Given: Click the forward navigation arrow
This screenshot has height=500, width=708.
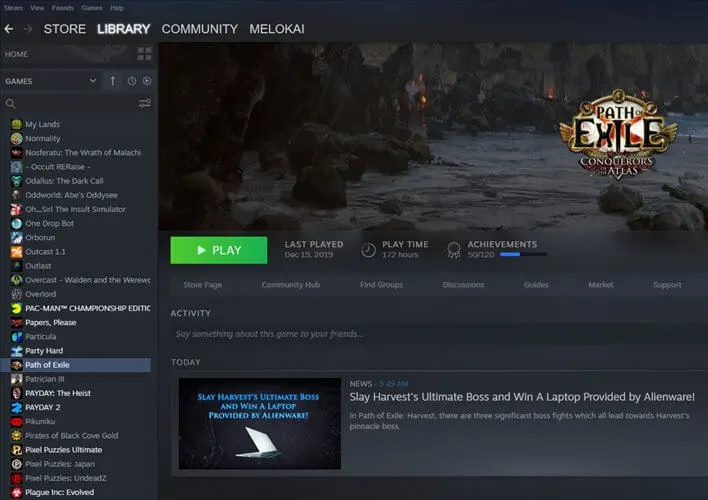Looking at the screenshot, I should [27, 29].
